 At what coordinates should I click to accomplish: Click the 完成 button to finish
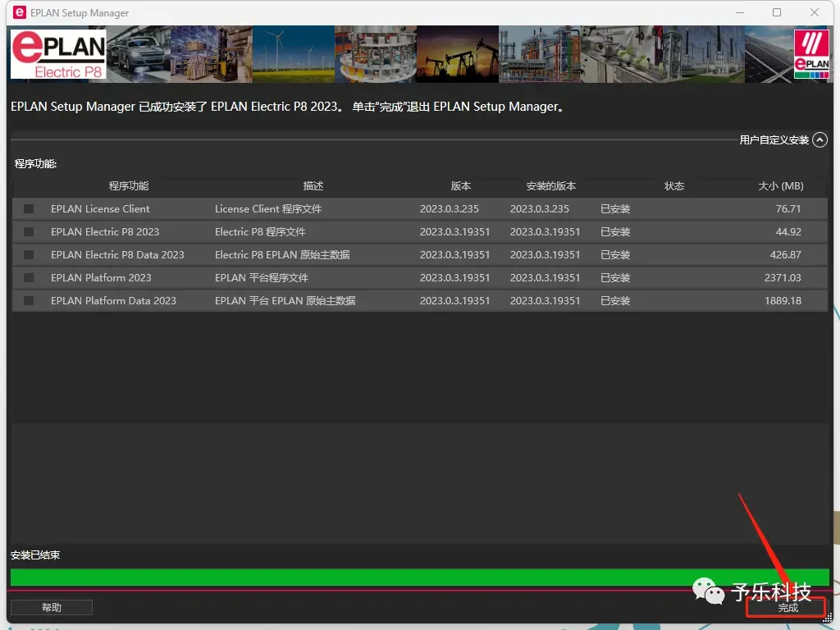pos(787,608)
